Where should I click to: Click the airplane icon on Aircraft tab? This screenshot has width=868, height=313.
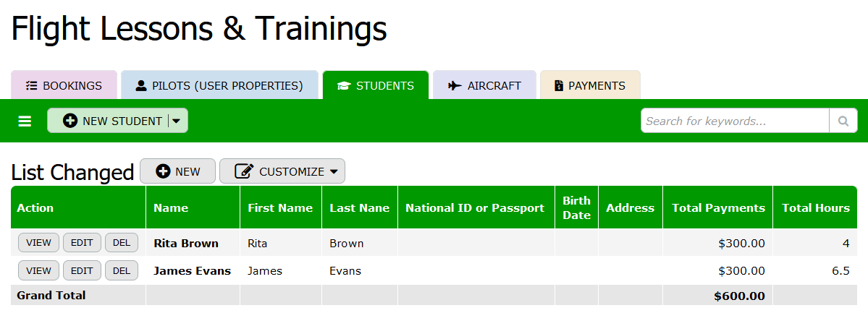[x=455, y=86]
